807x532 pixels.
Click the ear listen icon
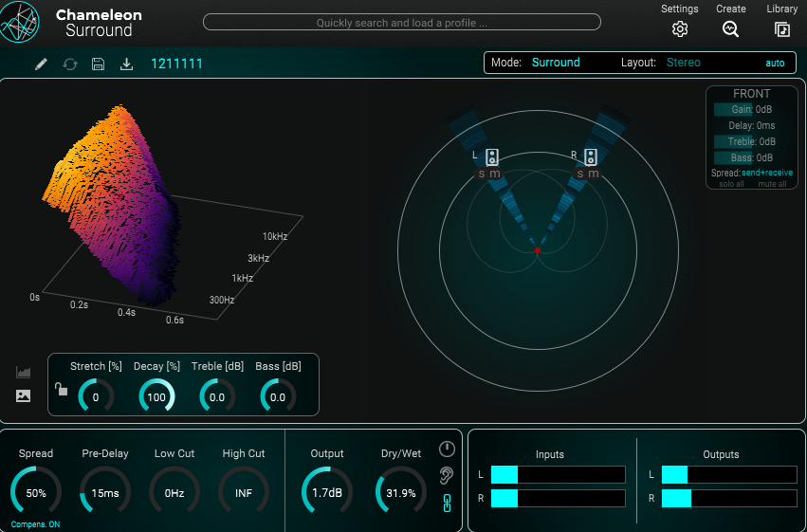(447, 476)
